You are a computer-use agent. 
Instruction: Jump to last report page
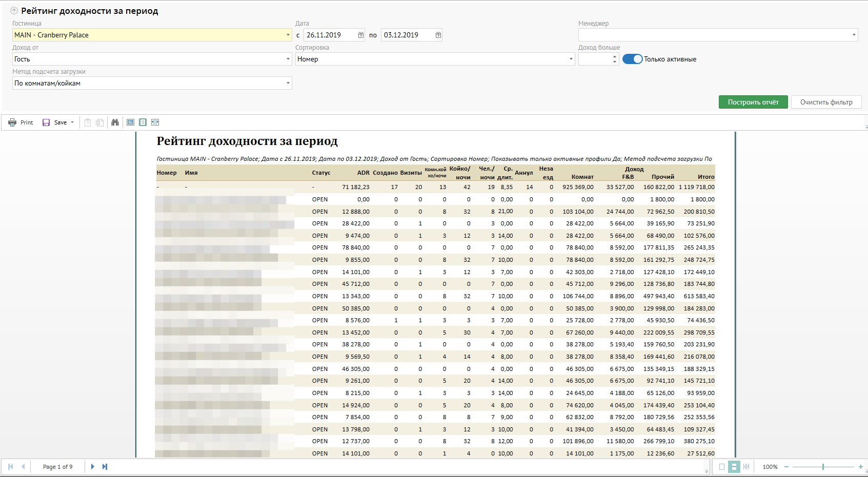[x=105, y=467]
